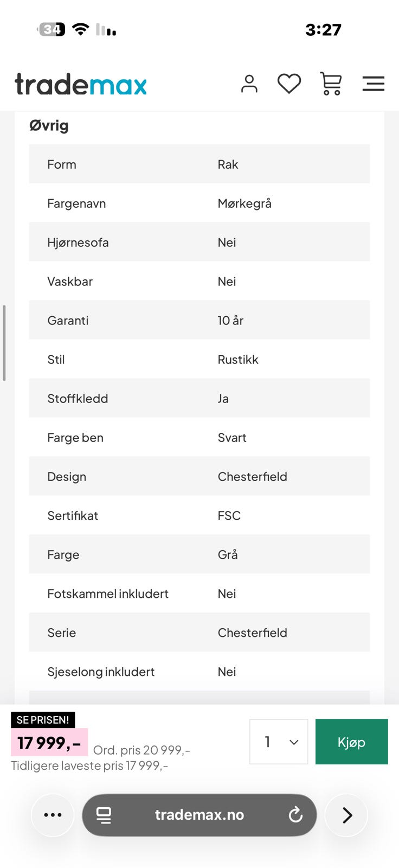Open the hamburger menu
This screenshot has height=868, width=399.
pyautogui.click(x=373, y=84)
